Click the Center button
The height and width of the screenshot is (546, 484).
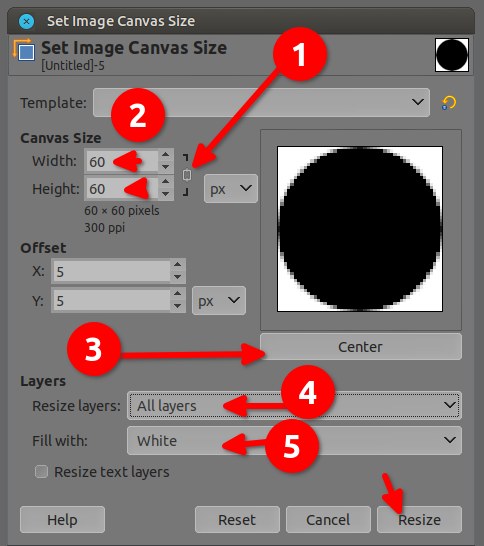[361, 347]
